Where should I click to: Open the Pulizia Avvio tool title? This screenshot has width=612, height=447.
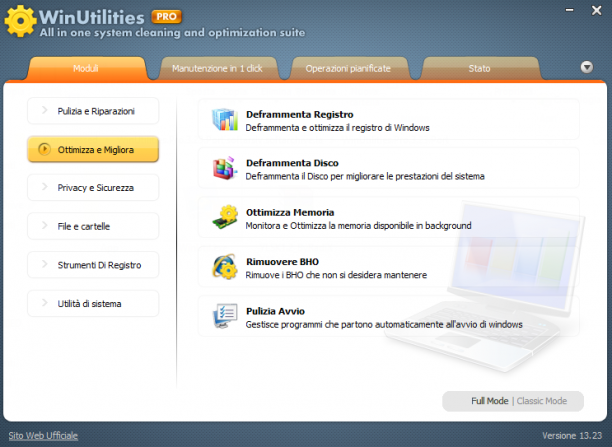[x=275, y=311]
